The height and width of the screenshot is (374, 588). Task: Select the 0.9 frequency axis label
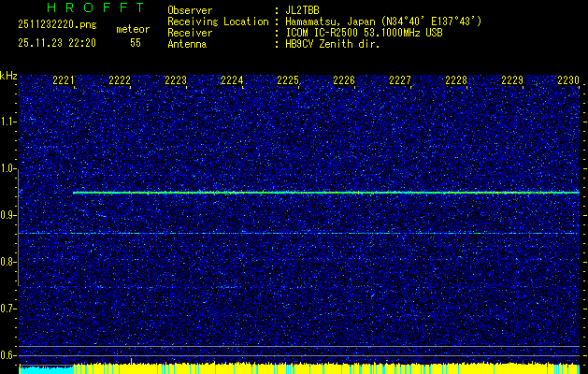coord(8,215)
